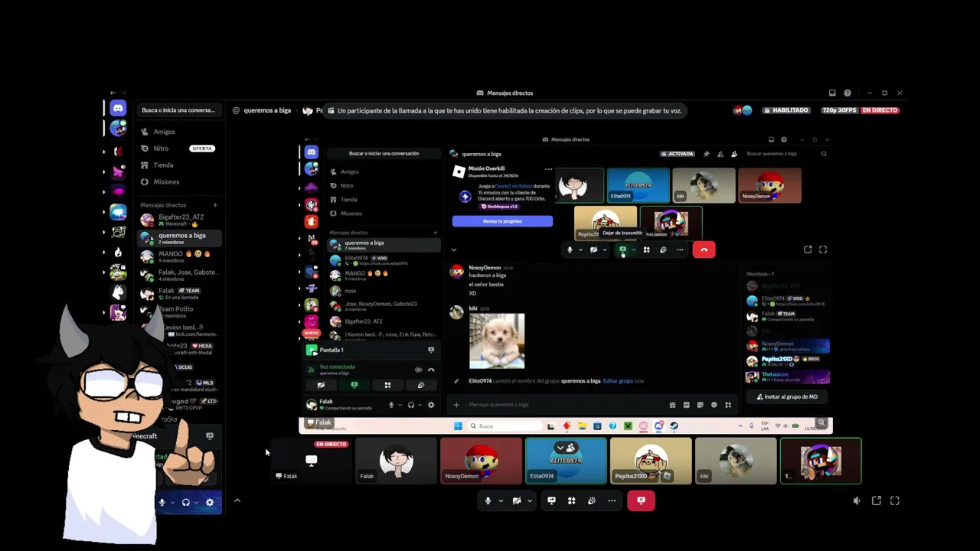
Task: Toggle the camera in the bottom call controls bar
Action: point(517,500)
